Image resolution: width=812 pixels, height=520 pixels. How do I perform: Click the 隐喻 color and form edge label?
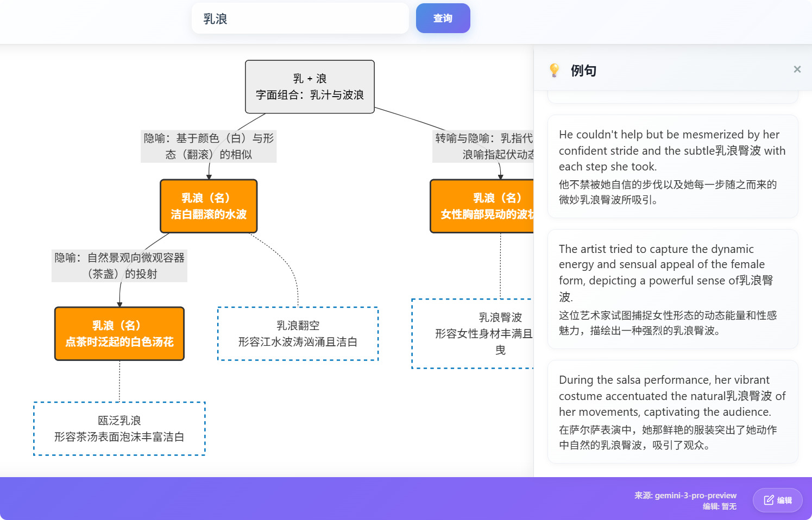[209, 147]
